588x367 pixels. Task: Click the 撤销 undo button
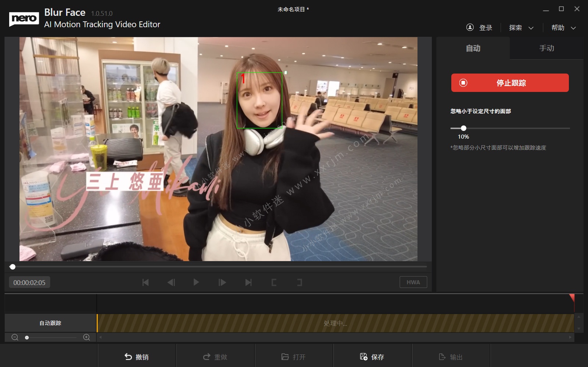click(137, 357)
